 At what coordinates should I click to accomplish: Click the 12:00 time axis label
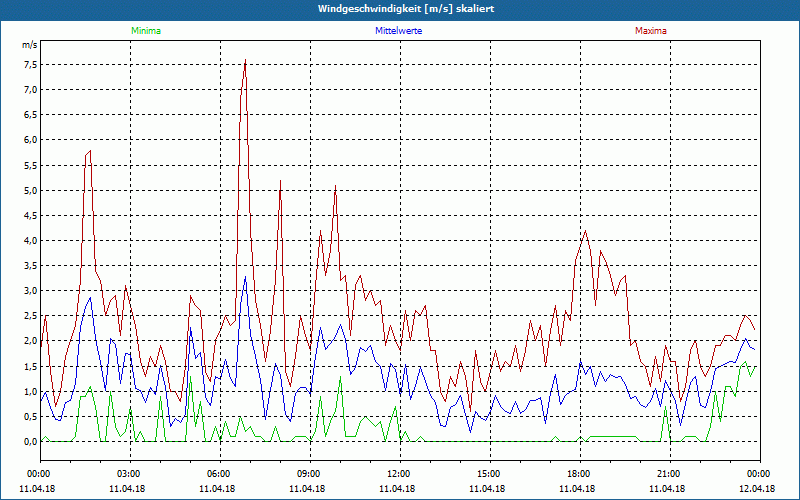(x=400, y=474)
